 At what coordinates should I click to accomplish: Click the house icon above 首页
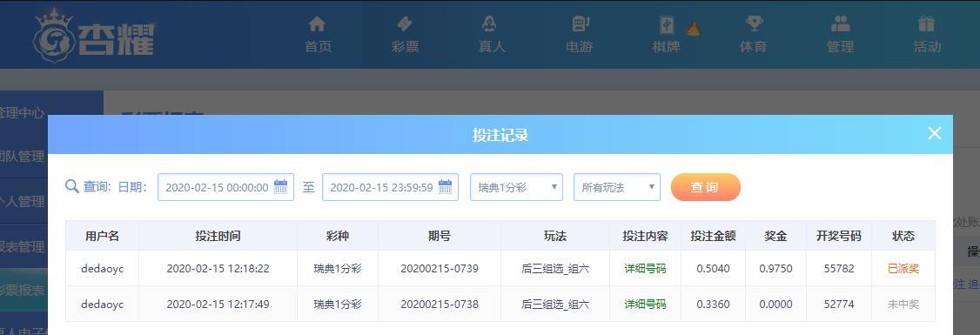318,23
